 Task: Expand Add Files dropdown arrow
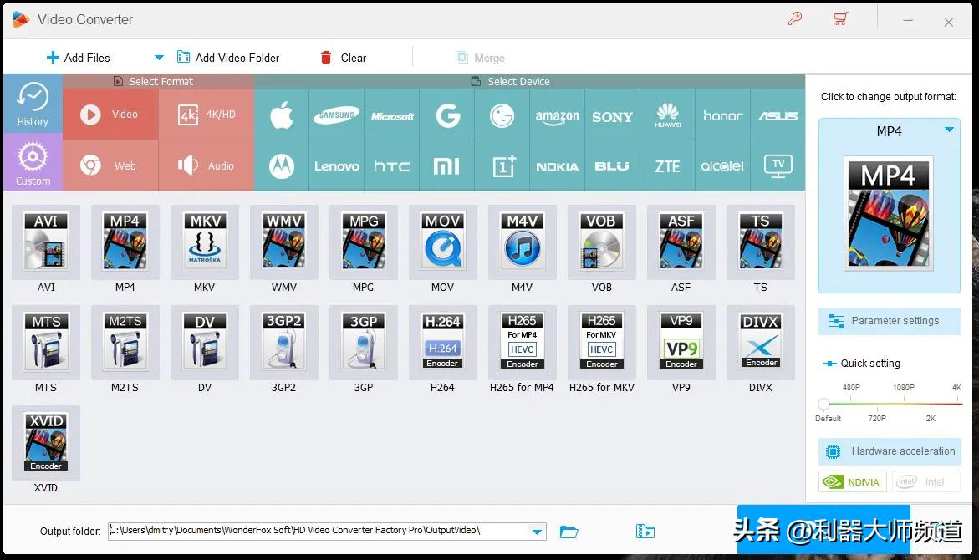click(159, 58)
